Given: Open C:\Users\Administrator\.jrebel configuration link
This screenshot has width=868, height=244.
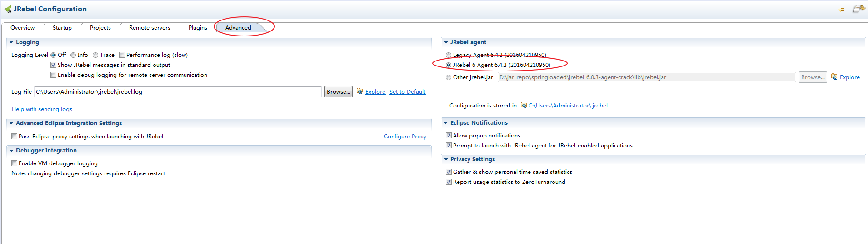Looking at the screenshot, I should (x=568, y=106).
